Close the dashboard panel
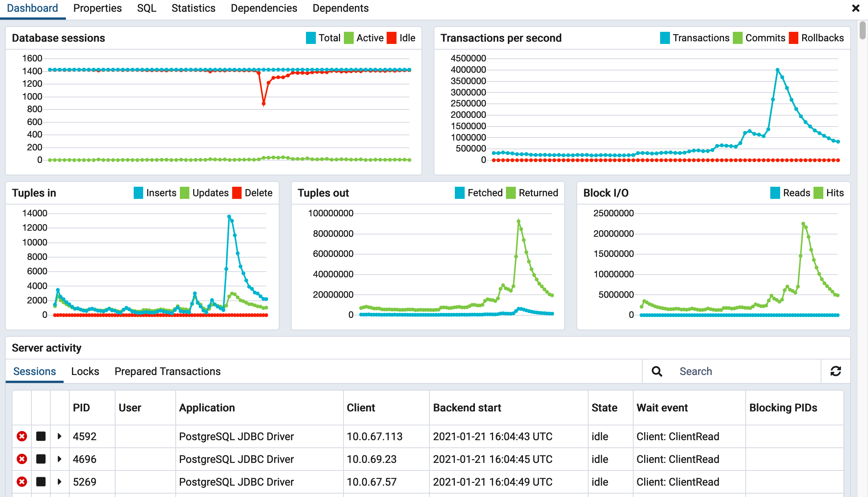 point(856,8)
